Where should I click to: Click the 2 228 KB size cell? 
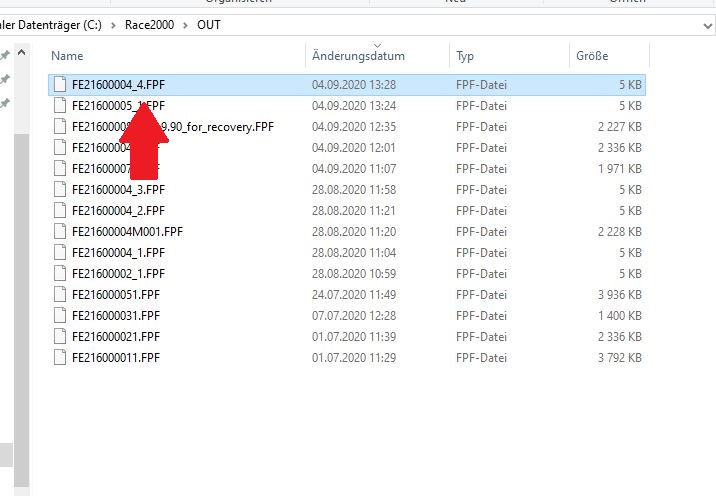(620, 232)
